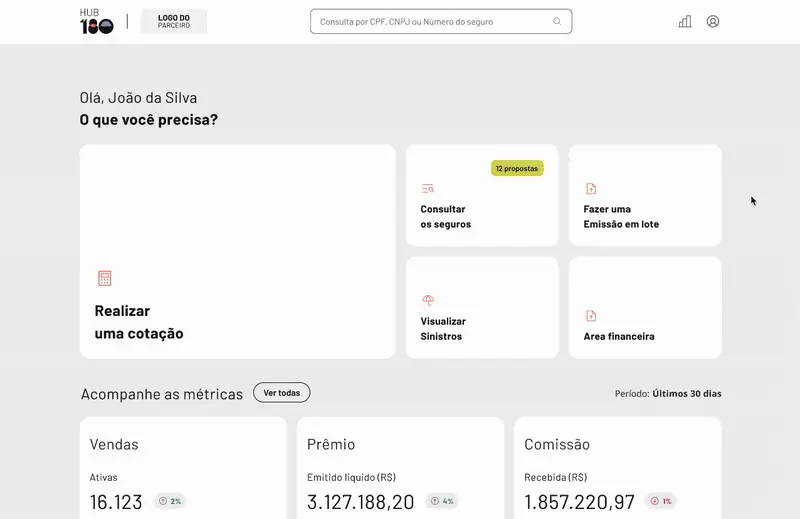Click the magnifying glass search icon
This screenshot has width=800, height=519.
[x=557, y=21]
